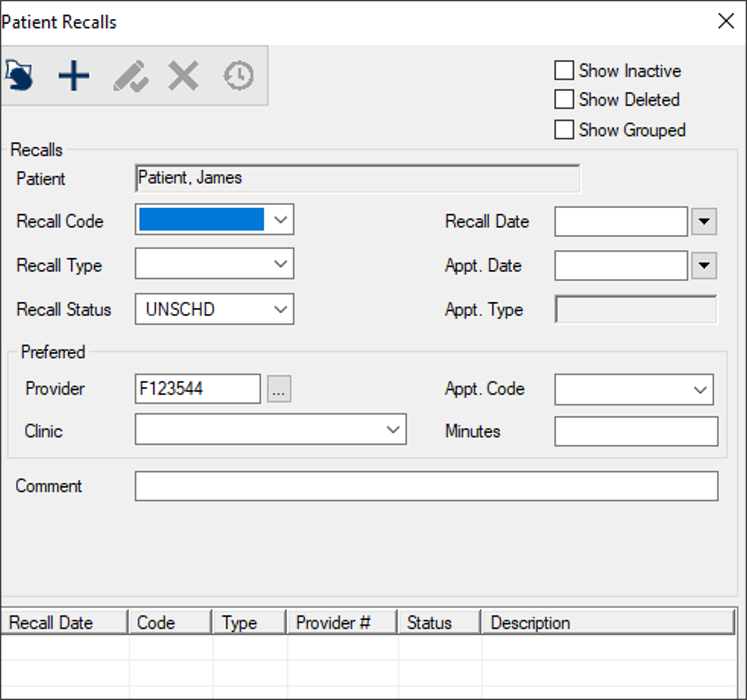Open Recall Date calendar picker arrow

[x=704, y=221]
